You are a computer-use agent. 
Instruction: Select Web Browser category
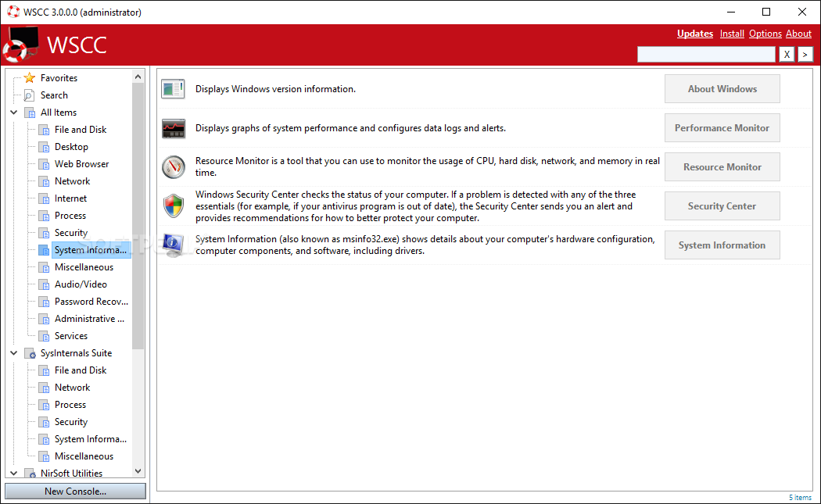(x=81, y=164)
